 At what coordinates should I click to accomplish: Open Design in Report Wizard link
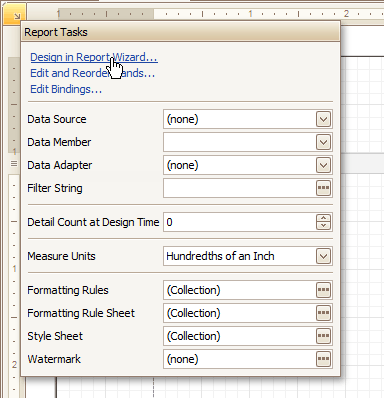coord(94,57)
